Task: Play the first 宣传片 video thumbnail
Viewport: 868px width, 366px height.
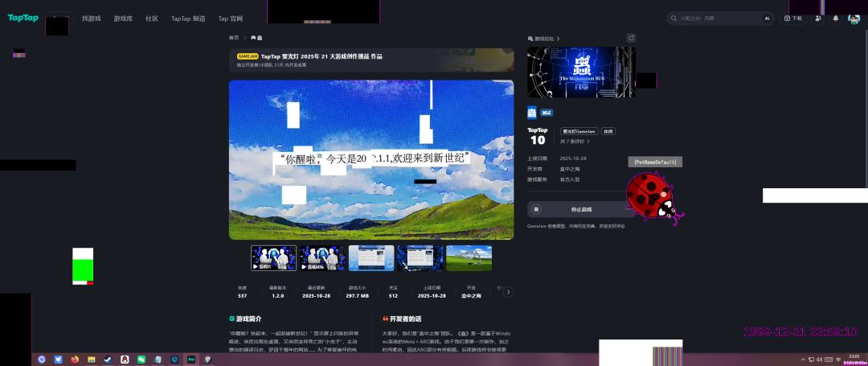Action: pos(273,258)
